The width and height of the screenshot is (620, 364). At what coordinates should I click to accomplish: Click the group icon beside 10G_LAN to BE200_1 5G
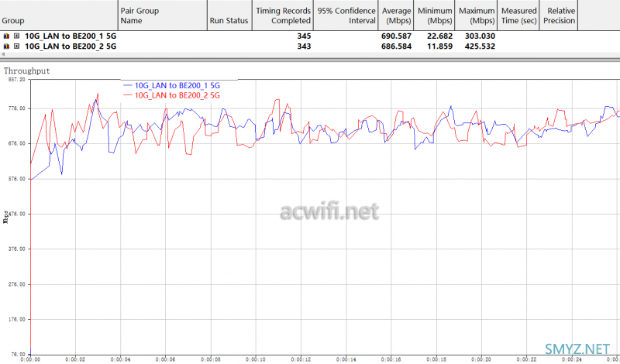[7, 36]
